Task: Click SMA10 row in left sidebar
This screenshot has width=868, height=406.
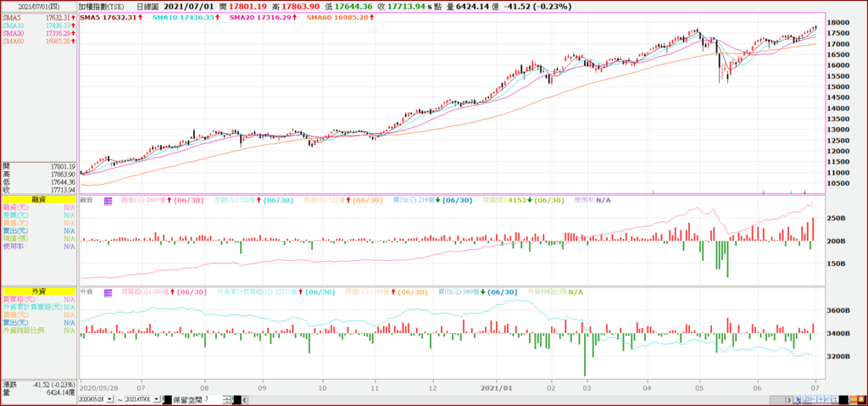Action: pos(39,25)
